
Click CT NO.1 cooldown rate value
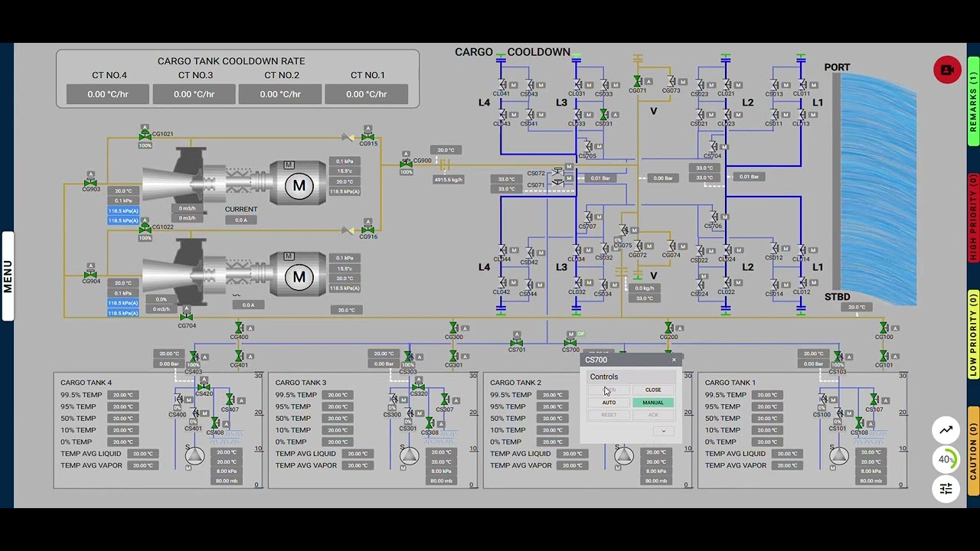366,94
